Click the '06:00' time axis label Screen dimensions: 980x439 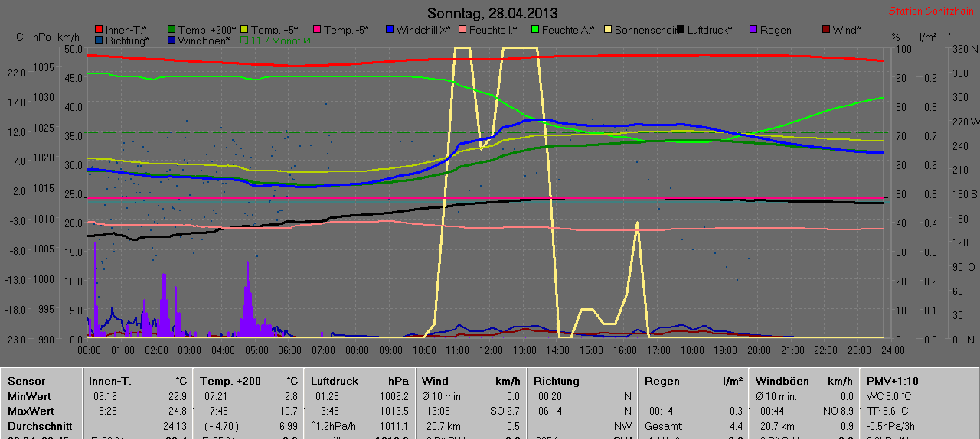[290, 350]
